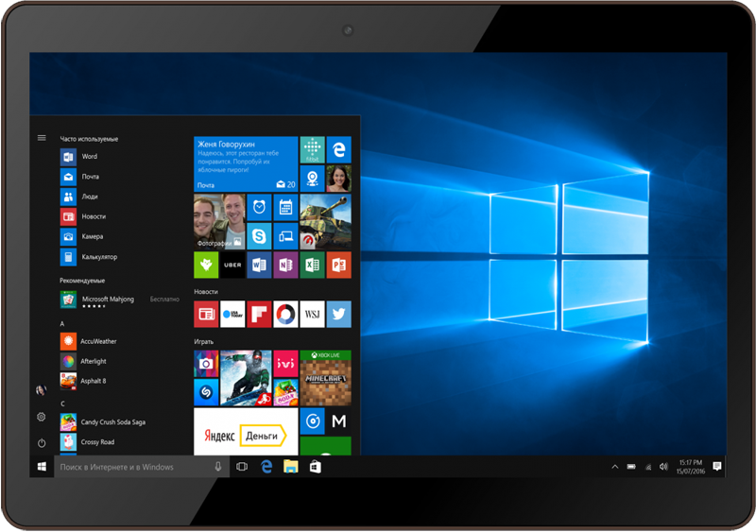
Task: Open Afterlight in the app list
Action: click(x=83, y=361)
